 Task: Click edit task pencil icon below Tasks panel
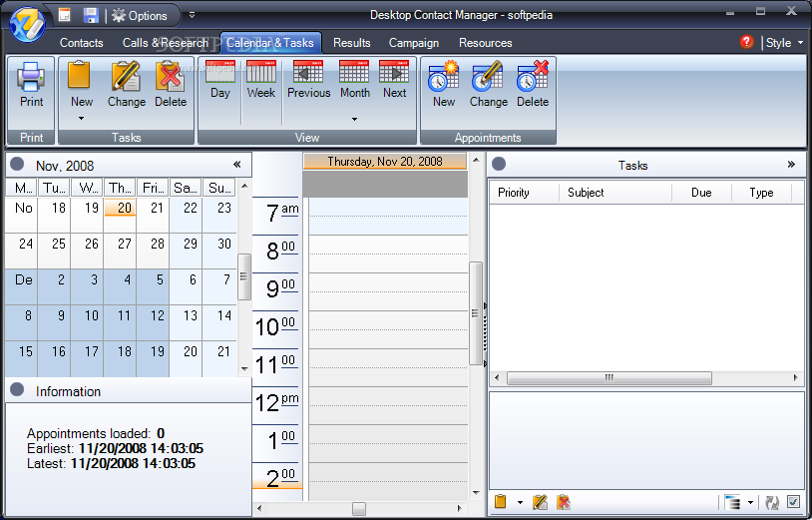[x=540, y=501]
